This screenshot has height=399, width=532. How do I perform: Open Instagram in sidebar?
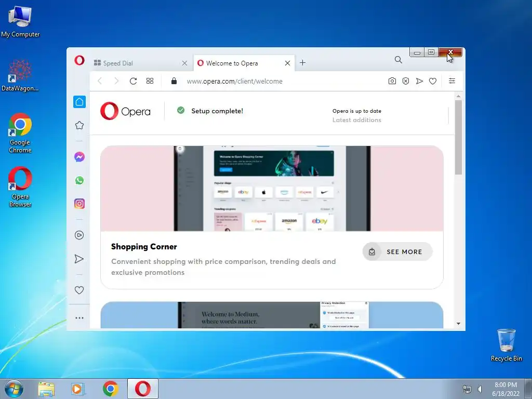pos(79,204)
